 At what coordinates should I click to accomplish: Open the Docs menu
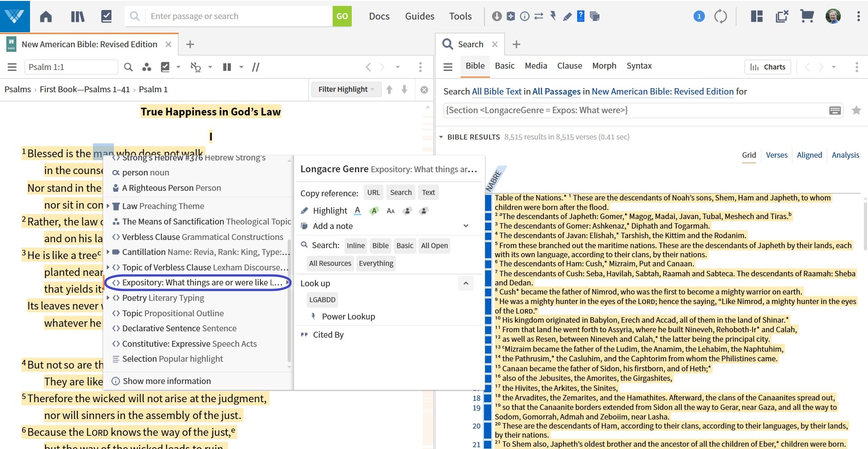click(x=379, y=16)
